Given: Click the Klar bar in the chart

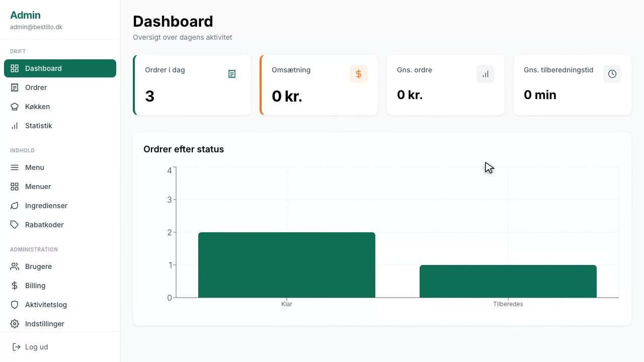Looking at the screenshot, I should click(287, 265).
